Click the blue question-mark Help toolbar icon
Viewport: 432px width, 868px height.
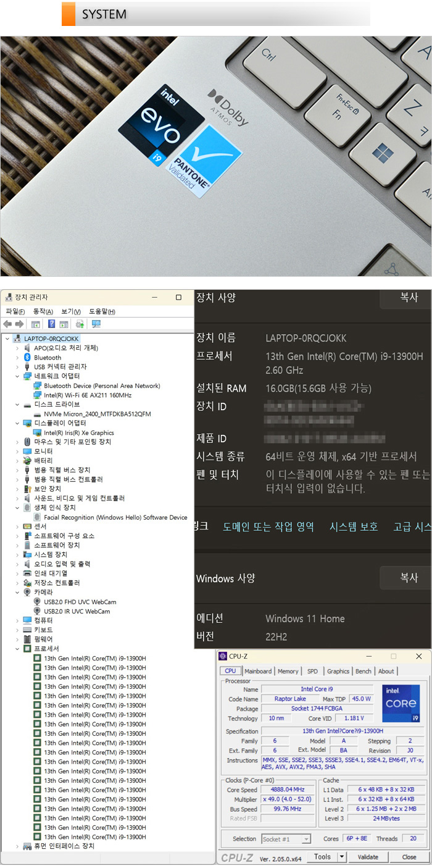(x=52, y=324)
